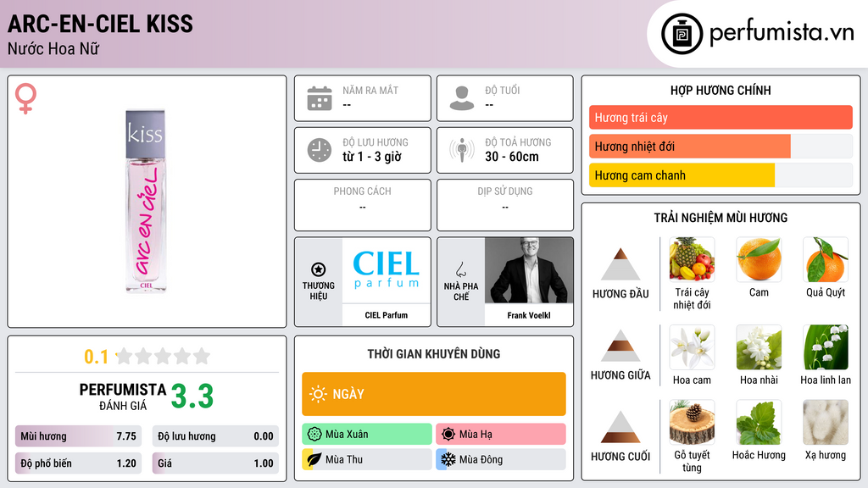Screen dimensions: 868x488
Task: Click the Hương cam chanh accord bar
Action: pyautogui.click(x=721, y=175)
